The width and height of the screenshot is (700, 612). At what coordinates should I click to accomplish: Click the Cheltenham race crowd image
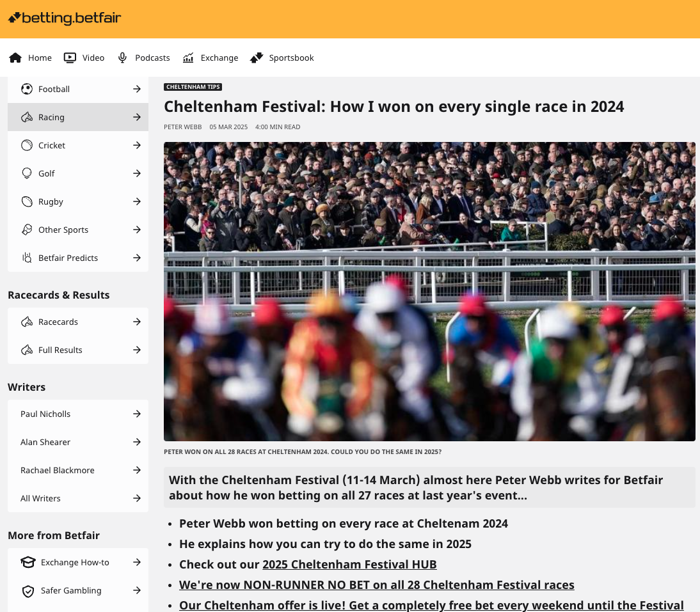pos(429,291)
